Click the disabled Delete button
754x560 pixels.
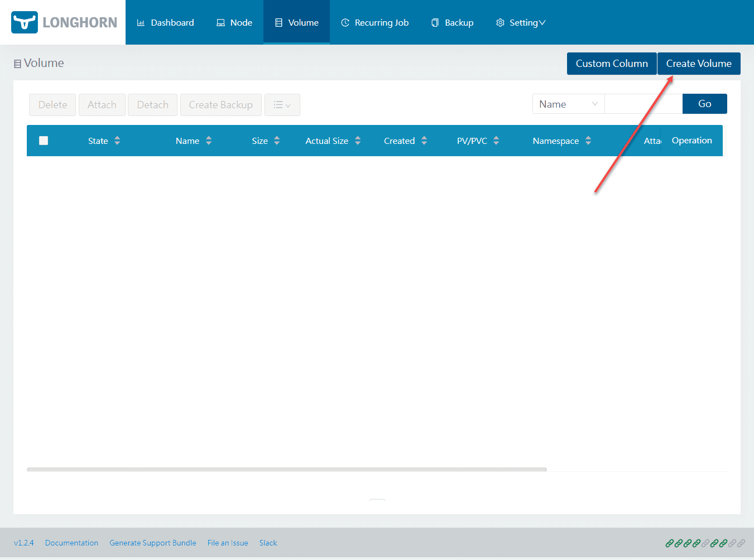tap(52, 105)
